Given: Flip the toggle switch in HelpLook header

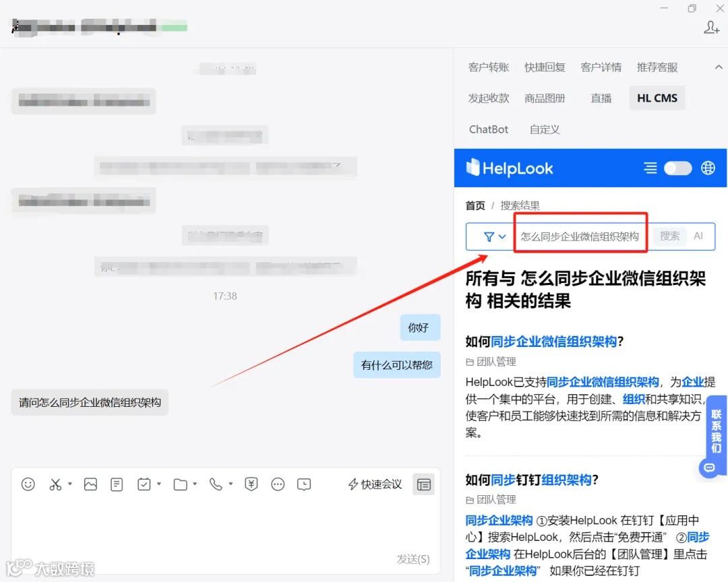Looking at the screenshot, I should [x=677, y=168].
